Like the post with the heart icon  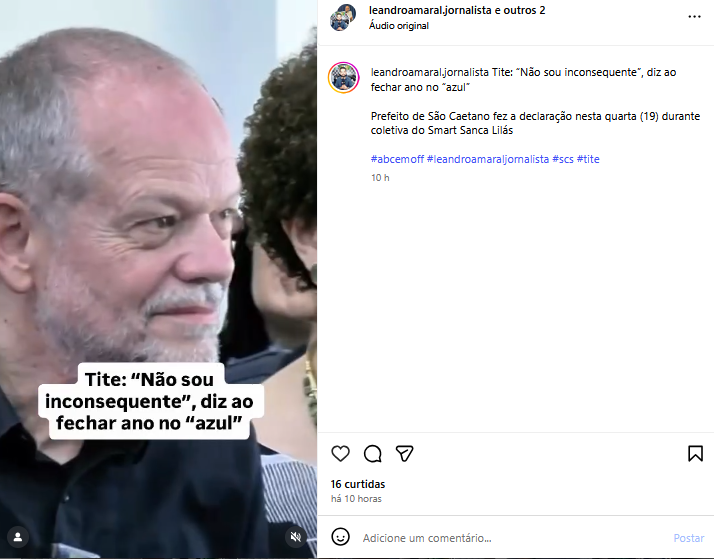(340, 453)
